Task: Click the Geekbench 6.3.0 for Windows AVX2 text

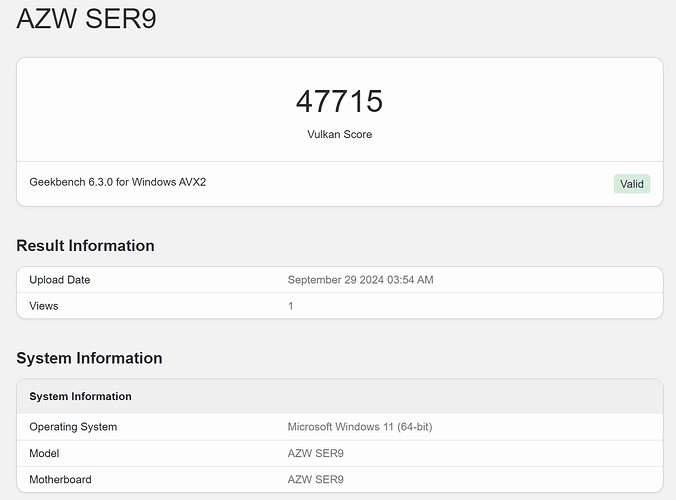Action: [x=118, y=182]
